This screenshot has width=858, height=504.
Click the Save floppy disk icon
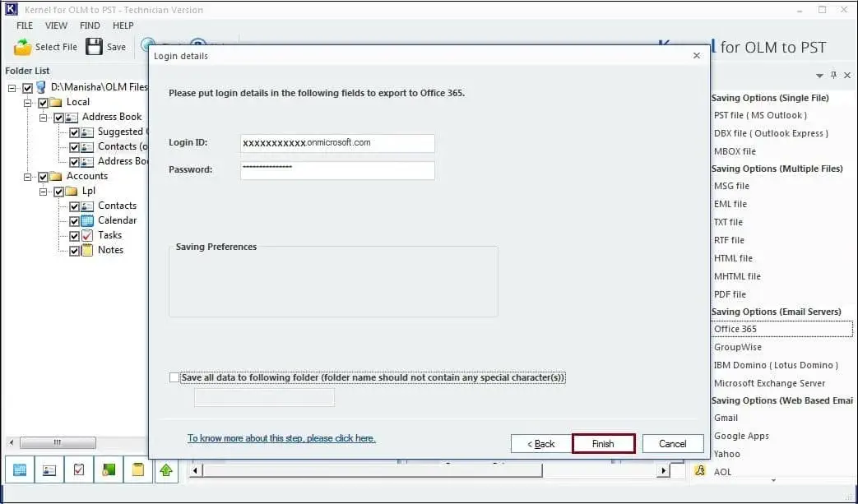pyautogui.click(x=94, y=47)
